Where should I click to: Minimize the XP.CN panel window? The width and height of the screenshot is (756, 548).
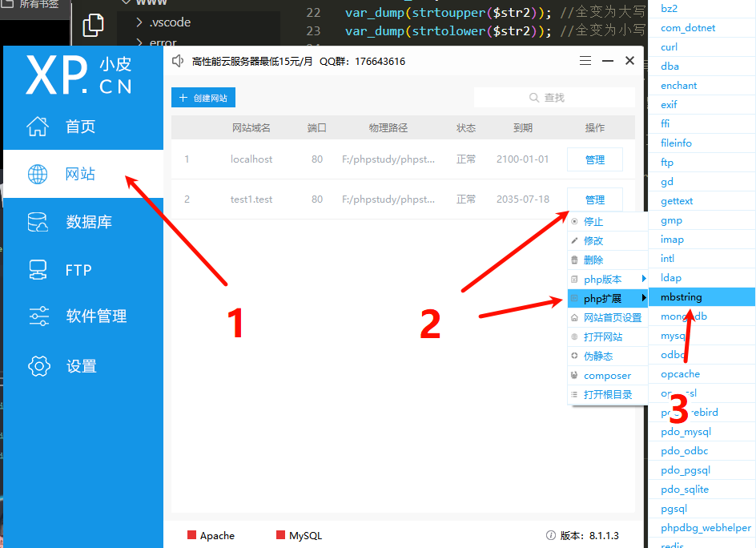pos(608,61)
